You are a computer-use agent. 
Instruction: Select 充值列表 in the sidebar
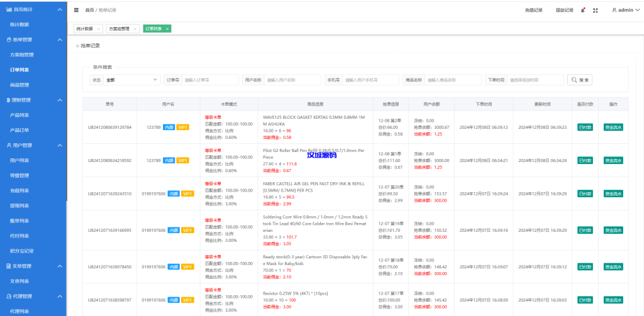point(19,190)
